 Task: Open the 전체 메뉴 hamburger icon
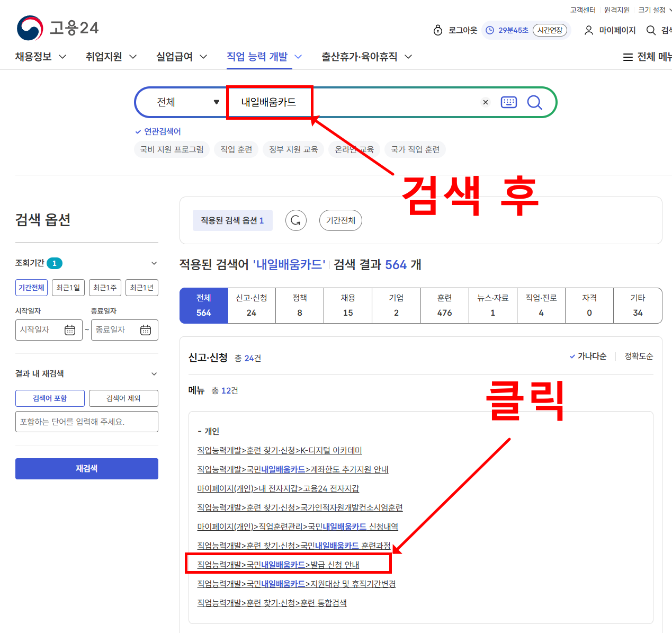tap(628, 57)
